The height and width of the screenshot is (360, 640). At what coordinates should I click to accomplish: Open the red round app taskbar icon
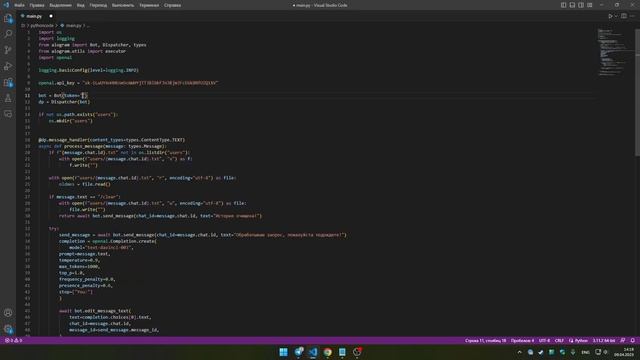pyautogui.click(x=357, y=352)
